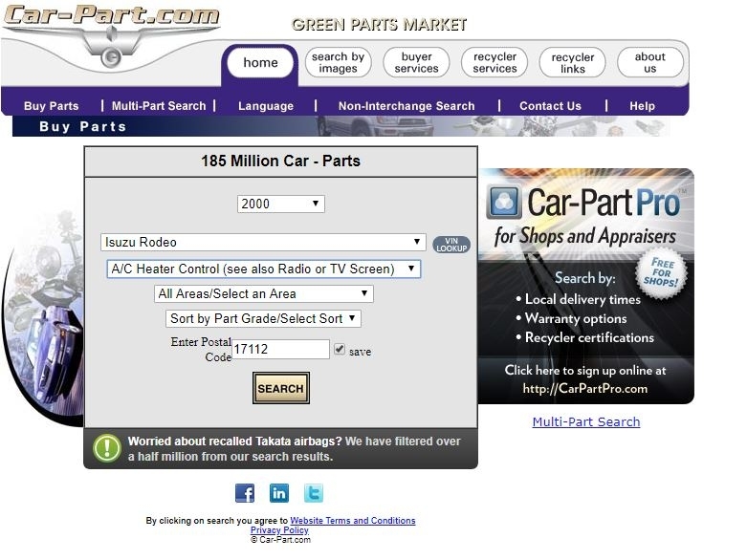Open the All Areas/Select an Area dropdown
This screenshot has width=747, height=560.
click(263, 293)
